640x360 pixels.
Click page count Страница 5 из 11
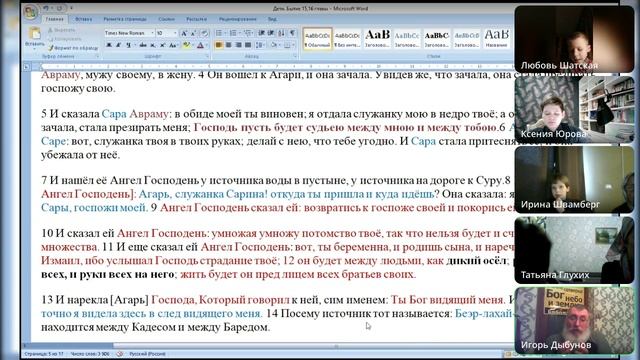[44, 354]
